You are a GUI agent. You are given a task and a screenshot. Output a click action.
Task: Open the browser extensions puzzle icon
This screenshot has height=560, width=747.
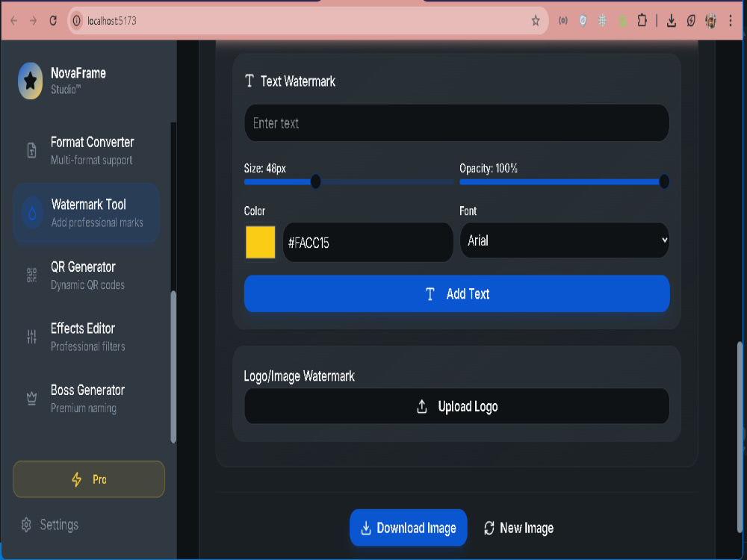click(642, 20)
